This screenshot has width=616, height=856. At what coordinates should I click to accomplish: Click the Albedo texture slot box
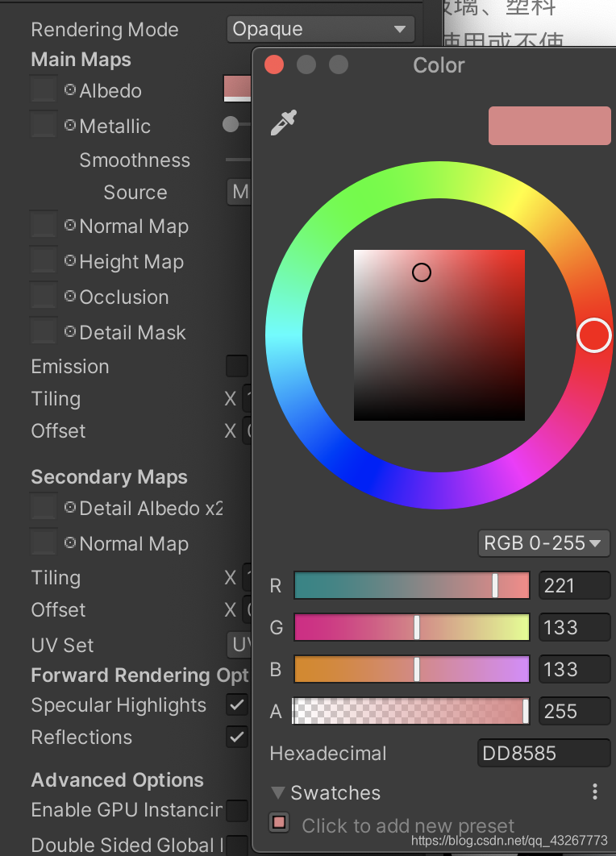(x=44, y=89)
